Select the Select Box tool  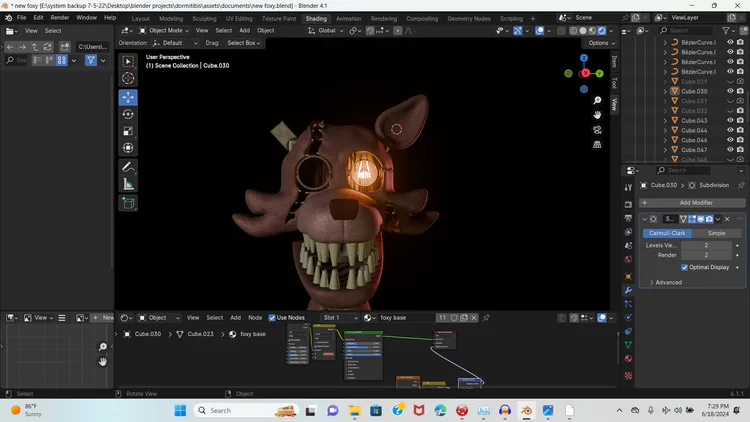tap(128, 61)
